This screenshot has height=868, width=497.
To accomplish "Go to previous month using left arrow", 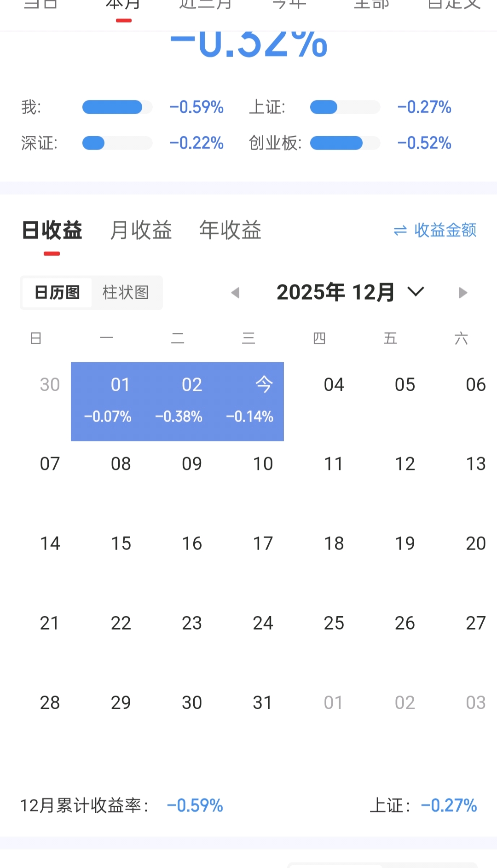I will [236, 293].
